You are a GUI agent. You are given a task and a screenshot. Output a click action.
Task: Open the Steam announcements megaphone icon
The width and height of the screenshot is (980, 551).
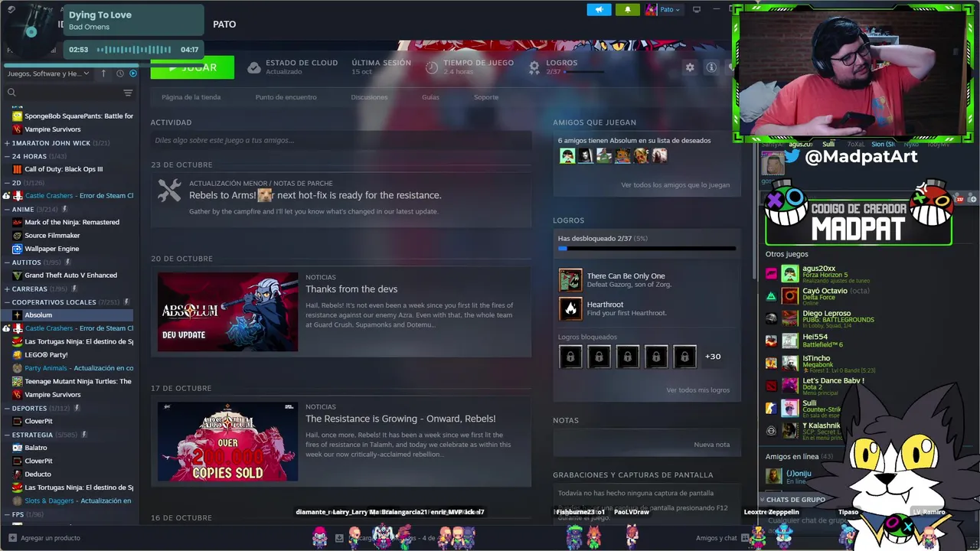(x=599, y=9)
